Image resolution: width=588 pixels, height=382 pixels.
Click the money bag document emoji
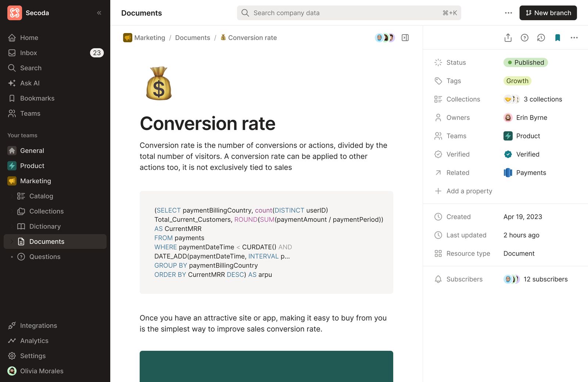click(x=159, y=83)
